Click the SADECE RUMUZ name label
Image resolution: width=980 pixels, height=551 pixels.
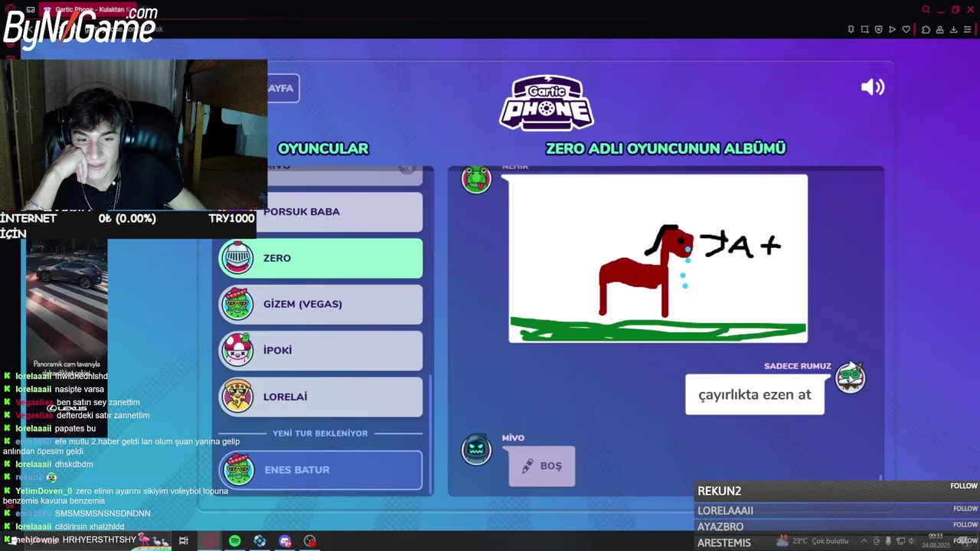coord(797,366)
